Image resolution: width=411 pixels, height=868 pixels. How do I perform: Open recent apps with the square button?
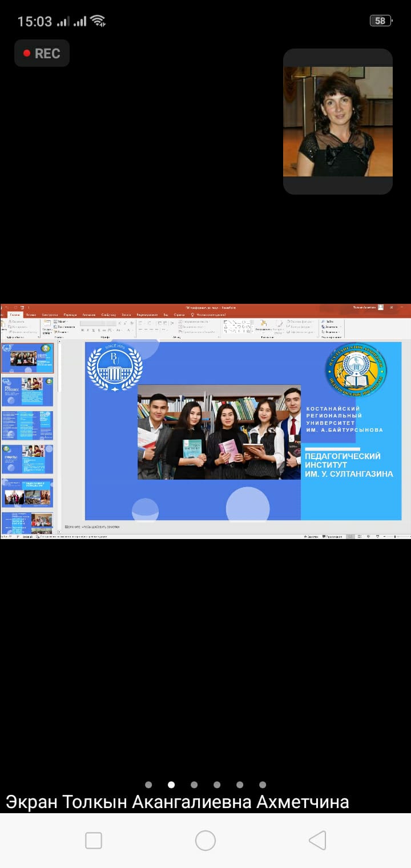click(94, 841)
